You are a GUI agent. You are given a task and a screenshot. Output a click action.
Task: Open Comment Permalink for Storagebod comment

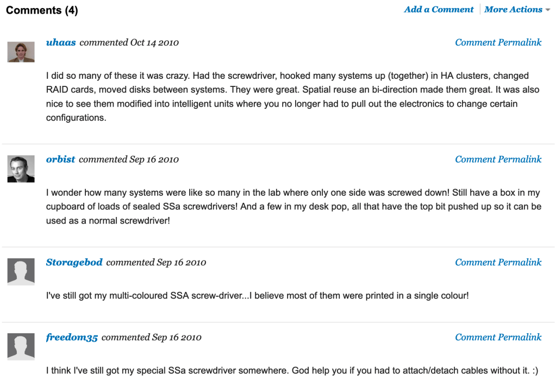pos(498,262)
